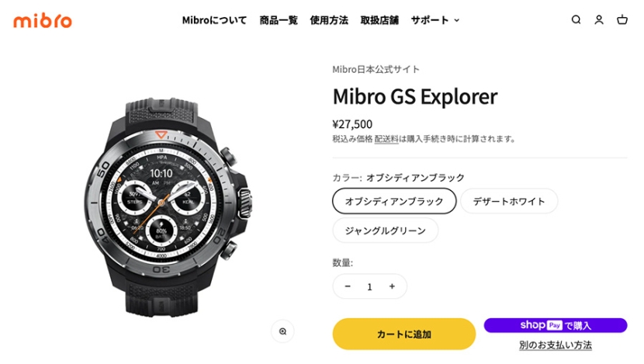Select the オブシディアンブラック color option
The width and height of the screenshot is (644, 364).
[394, 201]
